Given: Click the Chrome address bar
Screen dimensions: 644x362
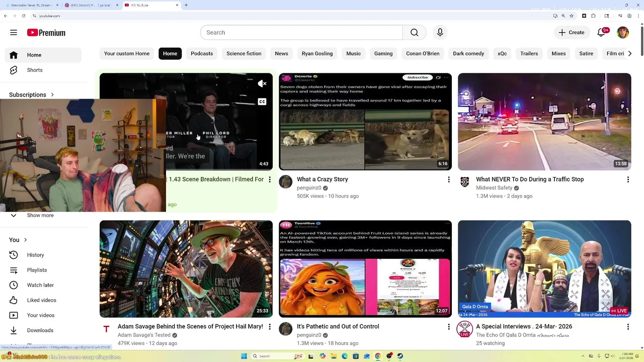Looking at the screenshot, I should (292, 16).
